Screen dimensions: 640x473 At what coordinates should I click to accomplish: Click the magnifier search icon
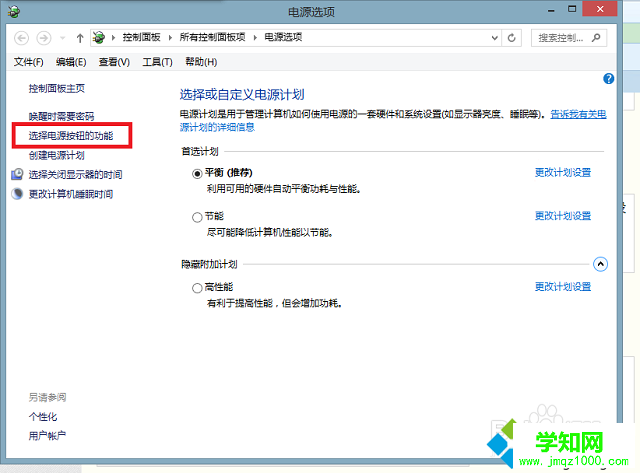[596, 38]
